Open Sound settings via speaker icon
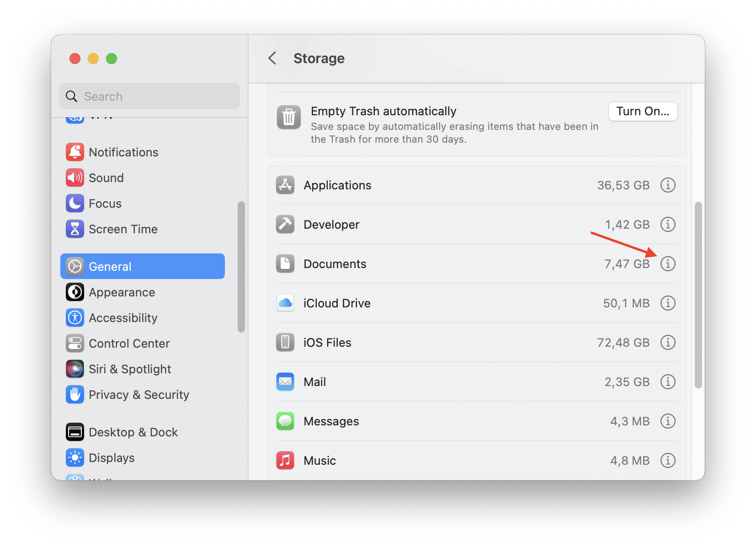756x548 pixels. 75,177
